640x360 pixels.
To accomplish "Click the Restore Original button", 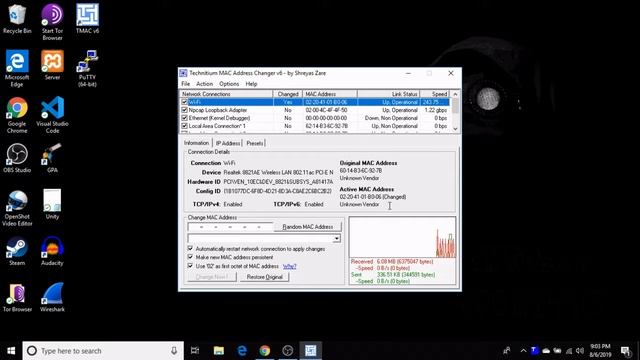I will coord(264,277).
